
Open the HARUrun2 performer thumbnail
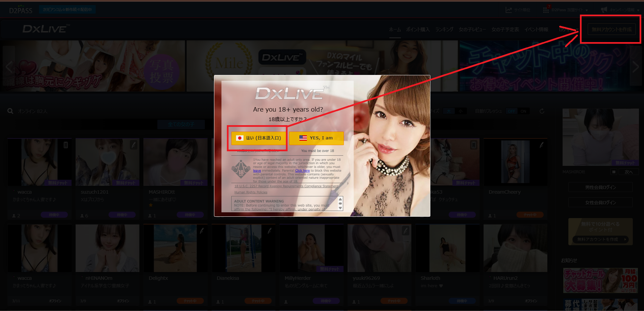coord(515,248)
